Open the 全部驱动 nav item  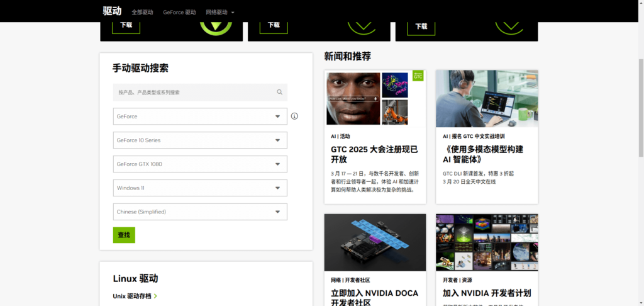point(143,13)
